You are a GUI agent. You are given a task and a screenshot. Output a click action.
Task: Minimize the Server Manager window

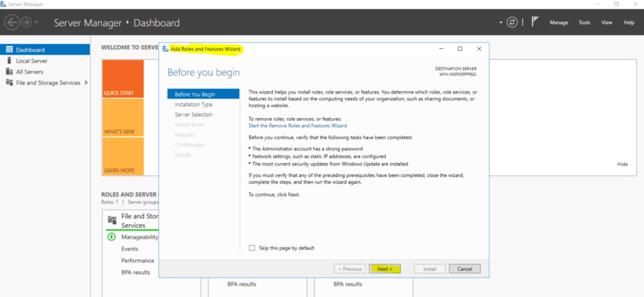(x=598, y=4)
